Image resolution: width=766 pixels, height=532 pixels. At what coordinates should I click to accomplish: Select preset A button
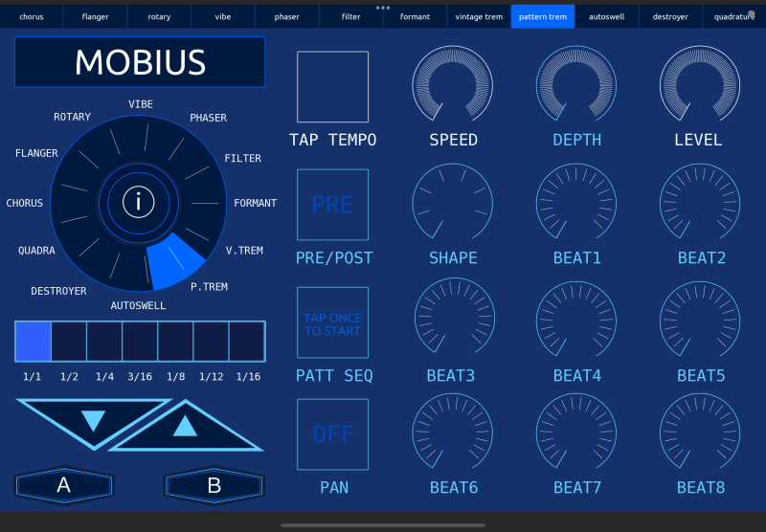click(63, 485)
